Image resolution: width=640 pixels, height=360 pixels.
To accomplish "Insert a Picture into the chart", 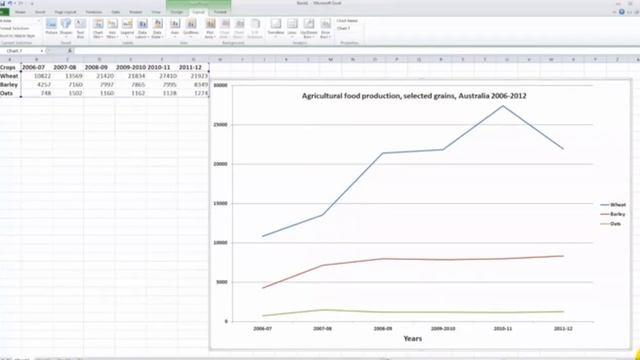I will click(x=51, y=27).
